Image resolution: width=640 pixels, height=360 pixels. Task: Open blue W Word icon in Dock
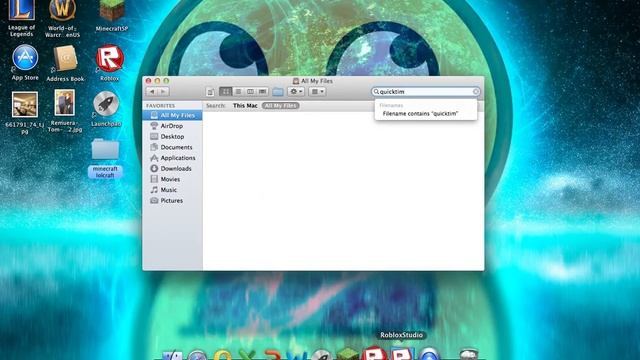pos(297,355)
